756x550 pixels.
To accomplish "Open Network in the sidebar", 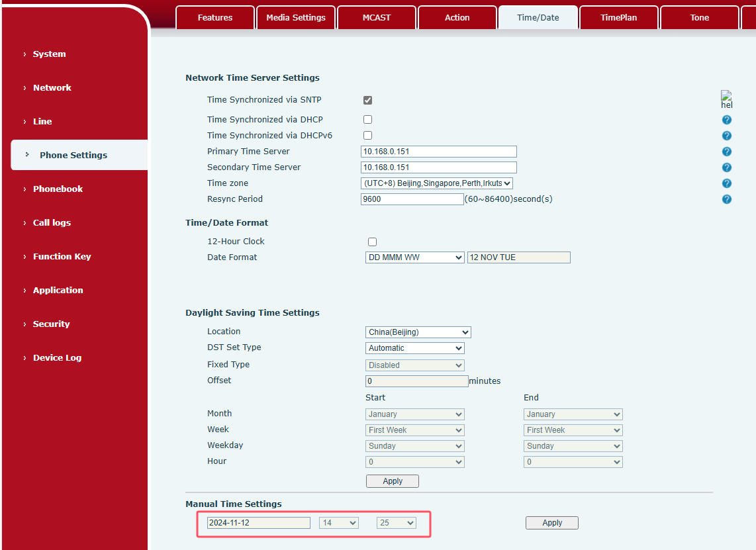I will (x=52, y=87).
